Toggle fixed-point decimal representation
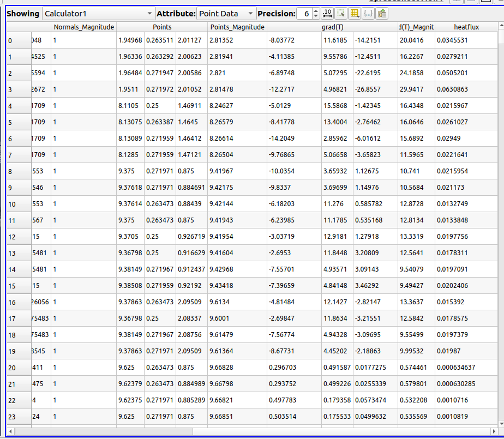Image resolution: width=504 pixels, height=439 pixels. pos(326,13)
